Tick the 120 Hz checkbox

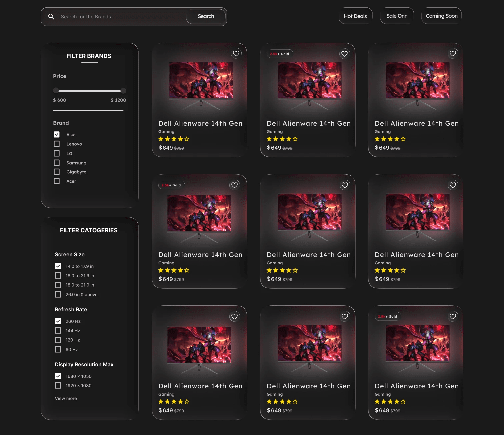coord(58,340)
